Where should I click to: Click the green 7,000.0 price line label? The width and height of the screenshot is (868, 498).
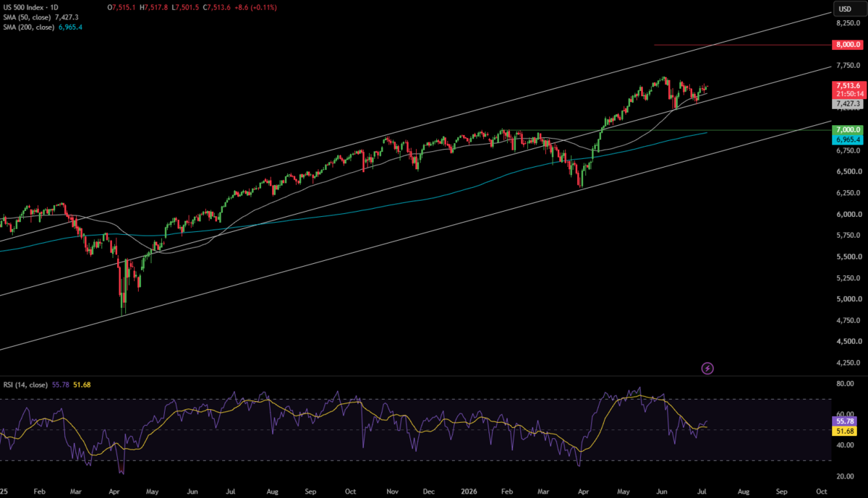846,129
